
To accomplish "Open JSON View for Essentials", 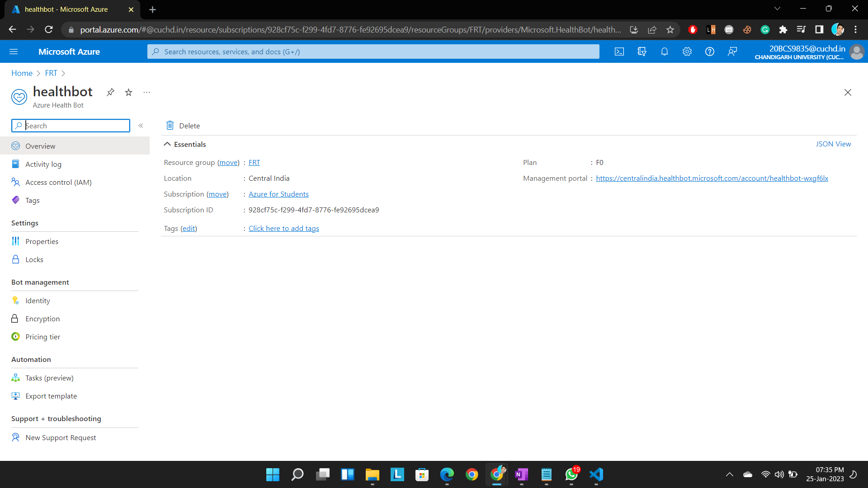I will (833, 144).
